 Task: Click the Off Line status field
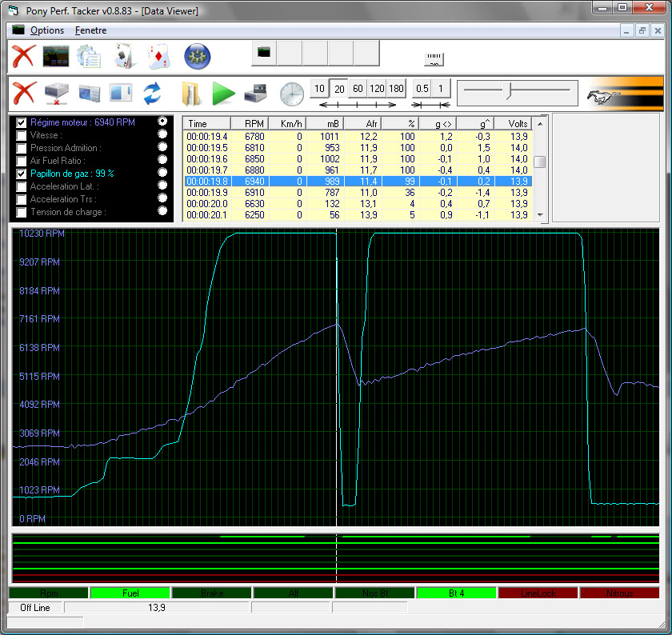[x=35, y=608]
